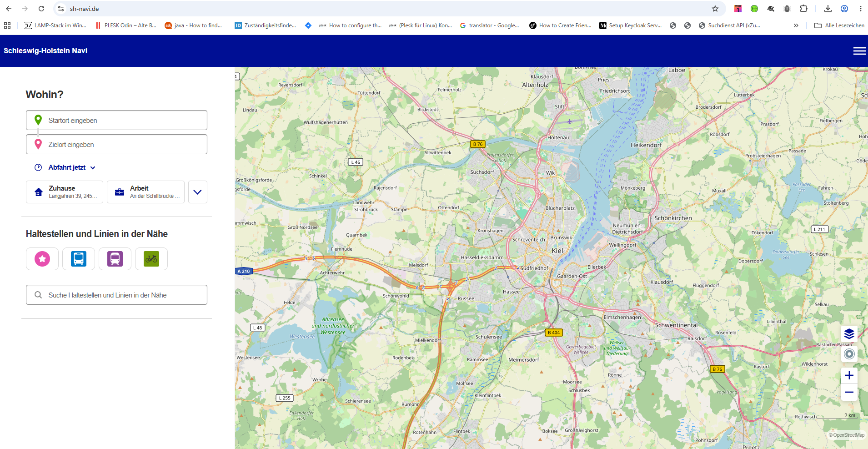The height and width of the screenshot is (449, 868).
Task: Open the PLESK Odin bookmark
Action: click(x=125, y=25)
